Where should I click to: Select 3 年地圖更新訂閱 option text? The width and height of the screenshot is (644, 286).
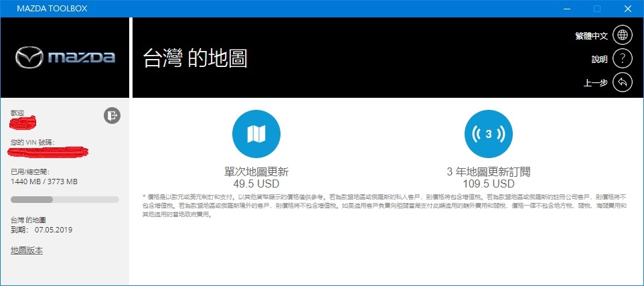pyautogui.click(x=488, y=171)
